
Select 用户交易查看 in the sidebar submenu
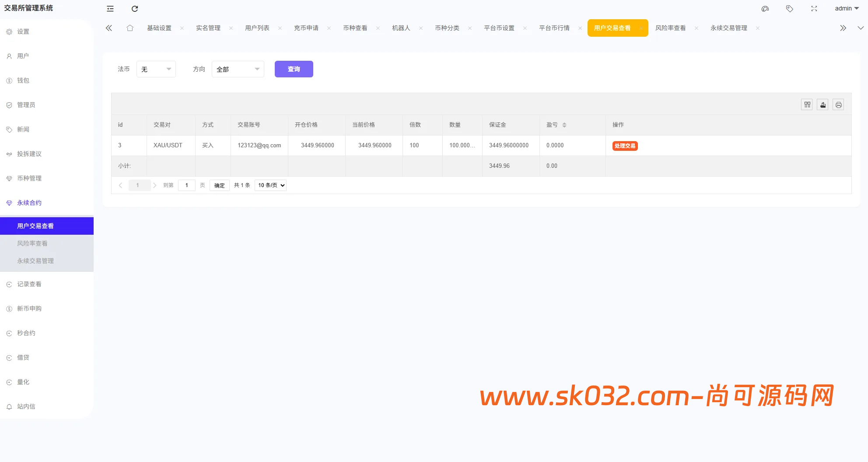[x=47, y=226]
